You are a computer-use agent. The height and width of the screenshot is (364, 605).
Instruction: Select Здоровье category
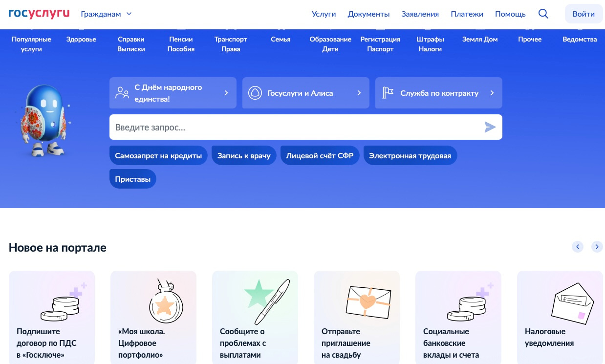81,39
